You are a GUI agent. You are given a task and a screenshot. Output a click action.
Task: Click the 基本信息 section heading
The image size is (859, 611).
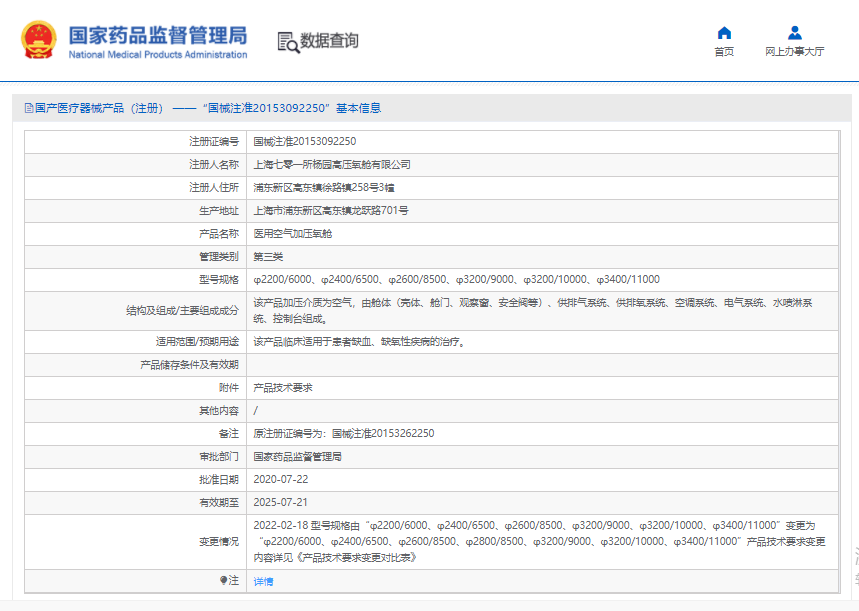[358, 108]
